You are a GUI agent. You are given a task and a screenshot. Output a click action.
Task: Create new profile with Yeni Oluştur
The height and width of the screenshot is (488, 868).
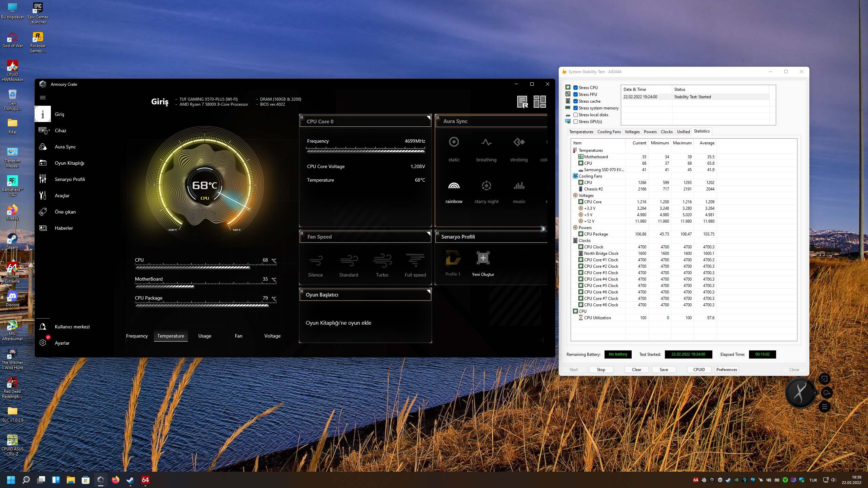(x=483, y=264)
